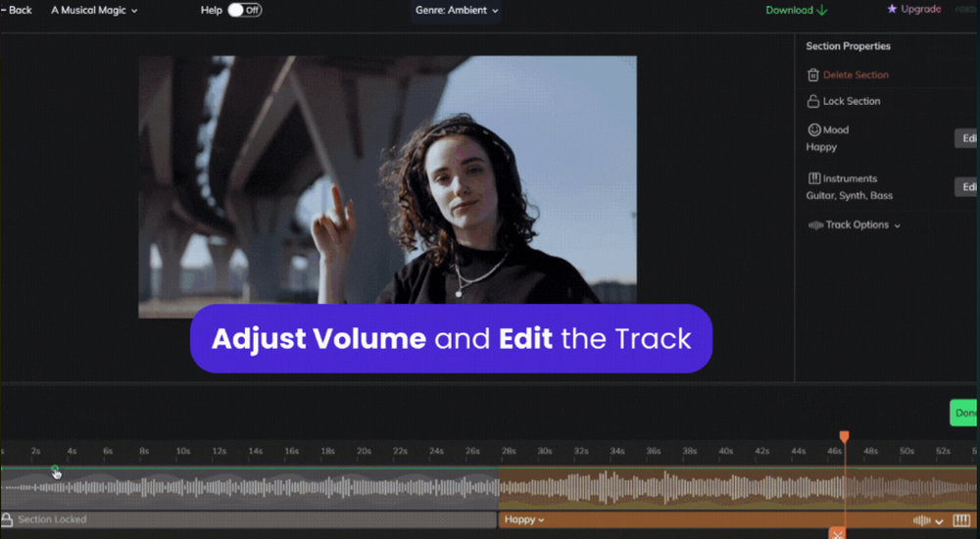
Task: Click the 52s mark on timeline ruler
Action: (943, 451)
